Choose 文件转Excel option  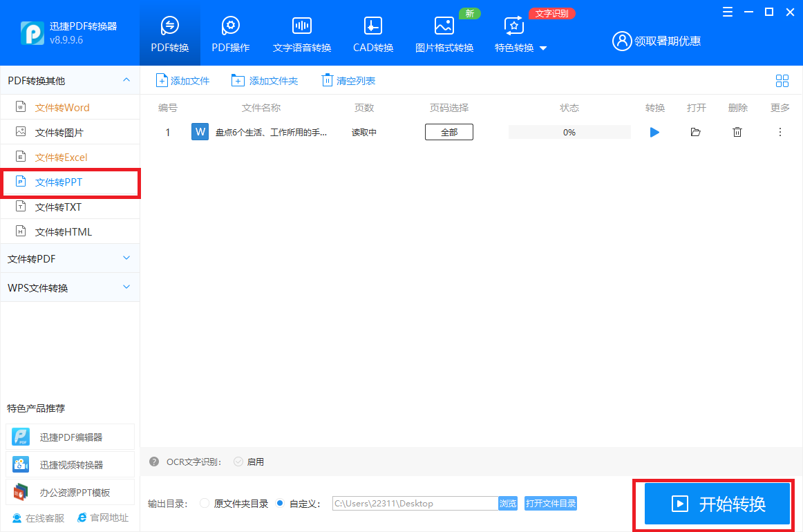coord(70,158)
